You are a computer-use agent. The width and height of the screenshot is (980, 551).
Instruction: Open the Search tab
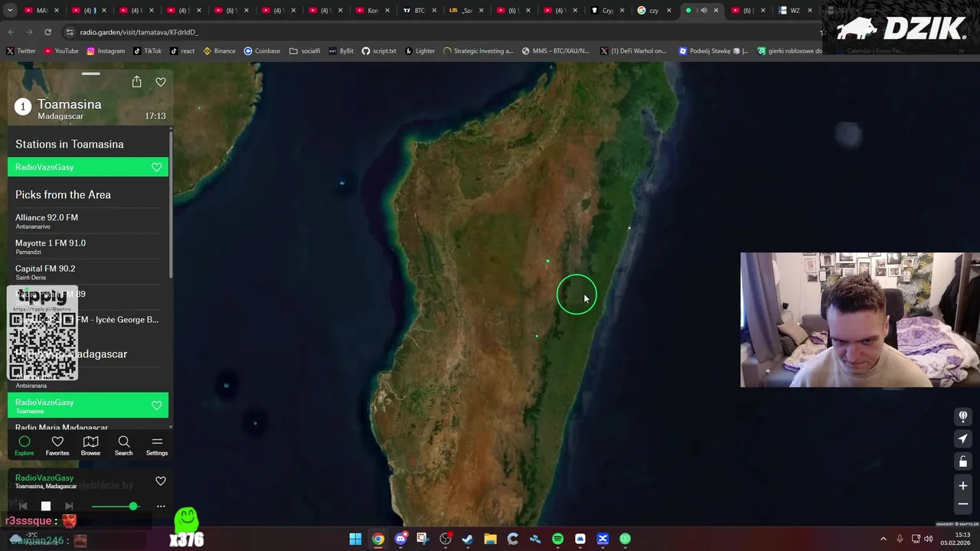coord(123,445)
